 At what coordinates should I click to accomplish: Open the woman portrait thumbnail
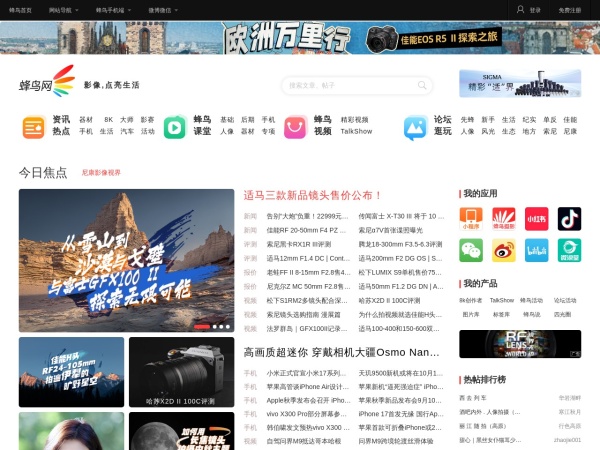point(71,431)
